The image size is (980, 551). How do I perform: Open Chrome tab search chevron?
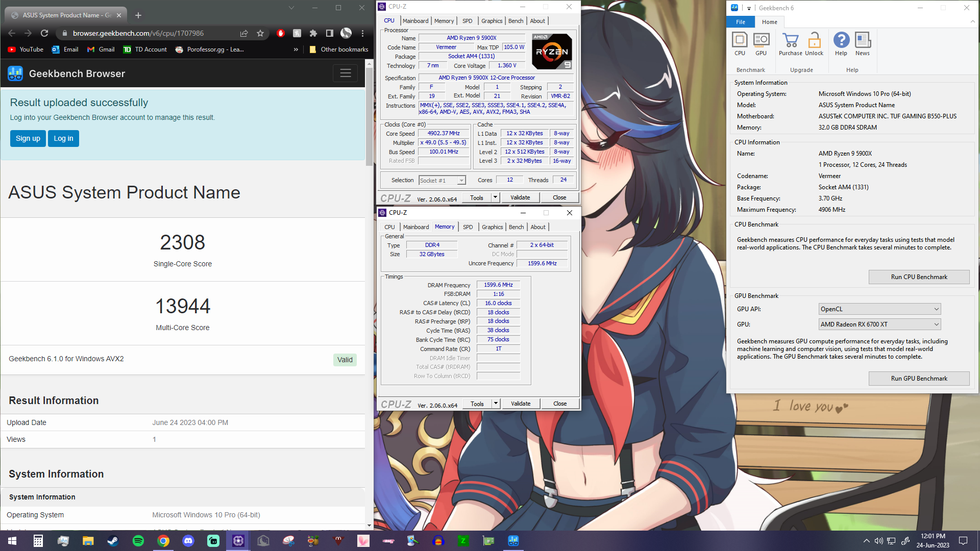pyautogui.click(x=291, y=8)
